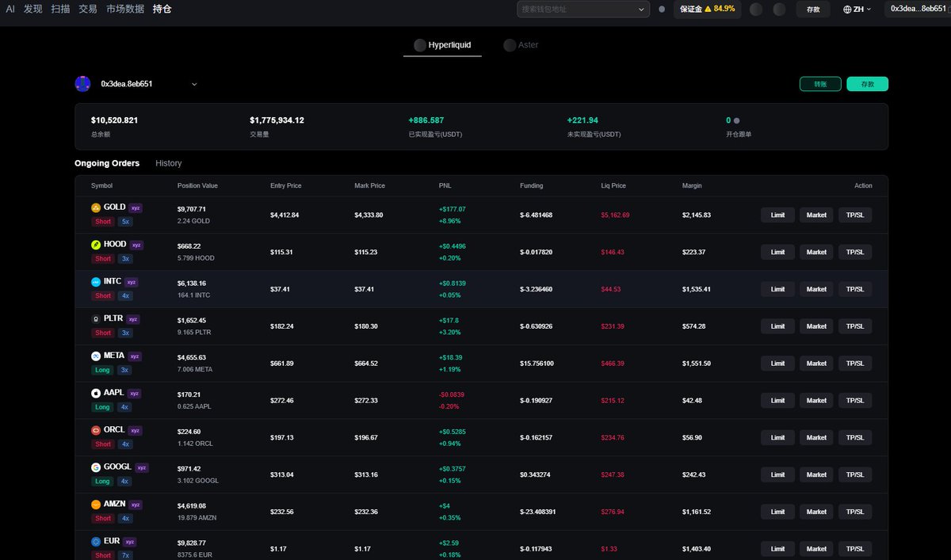The height and width of the screenshot is (560, 951).
Task: Click GOLD liquidation price $5,162.69
Action: click(x=616, y=215)
